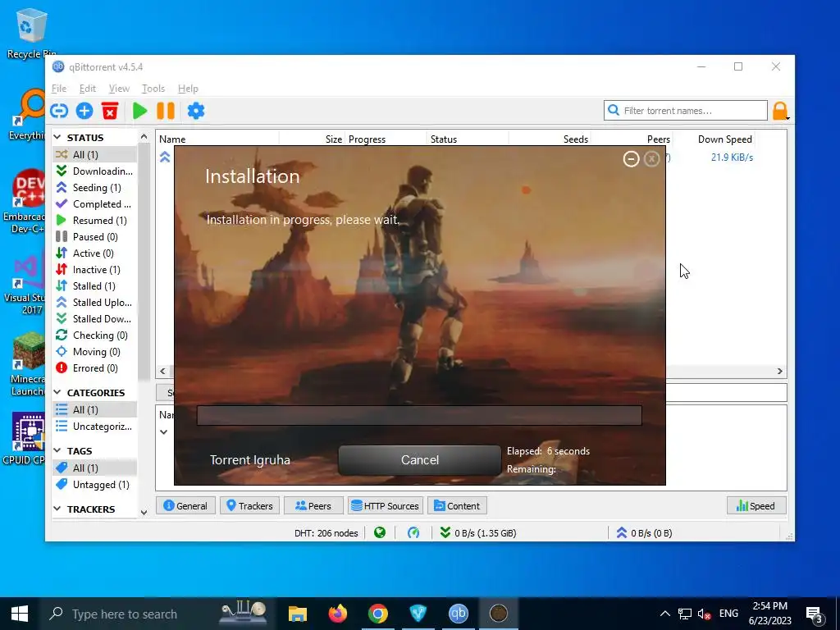Select All (1) under Tags
The width and height of the screenshot is (840, 630).
coord(95,468)
